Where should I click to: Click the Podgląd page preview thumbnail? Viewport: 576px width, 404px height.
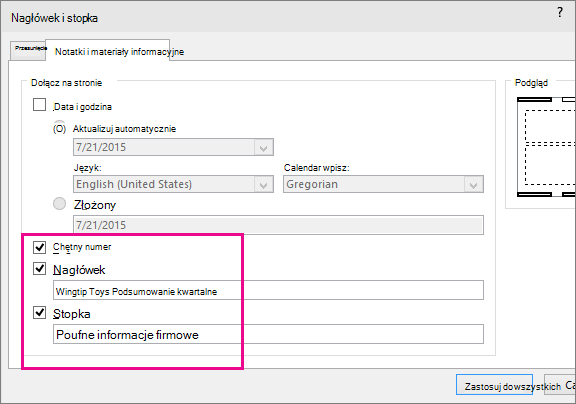pyautogui.click(x=546, y=147)
